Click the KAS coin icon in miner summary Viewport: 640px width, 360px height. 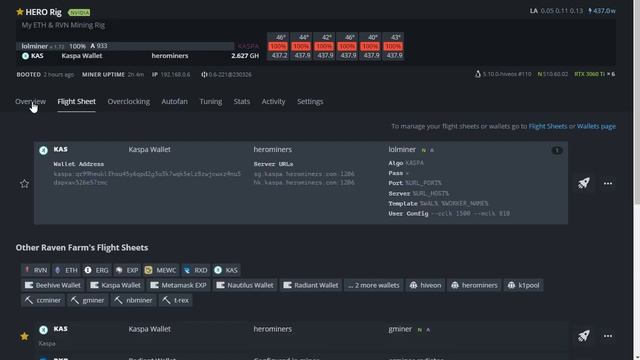(25, 56)
